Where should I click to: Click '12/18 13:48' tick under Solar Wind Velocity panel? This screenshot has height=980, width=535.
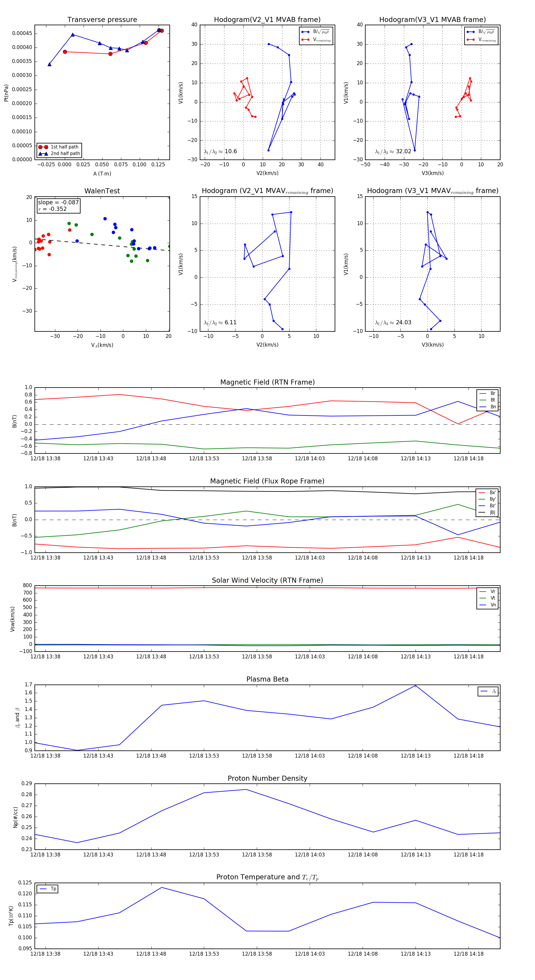coord(151,656)
